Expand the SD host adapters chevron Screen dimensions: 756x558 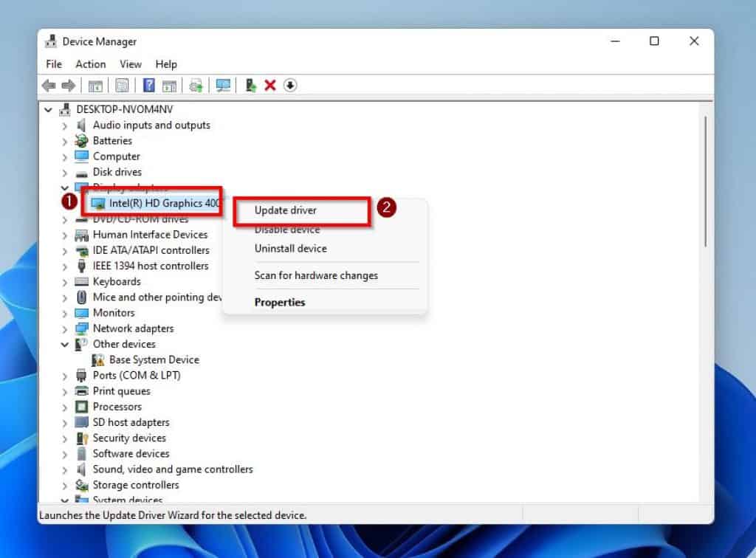point(65,423)
